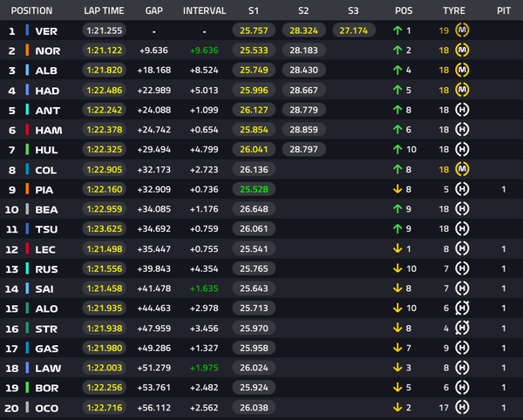Click VER's S3 time 27.174

point(354,30)
